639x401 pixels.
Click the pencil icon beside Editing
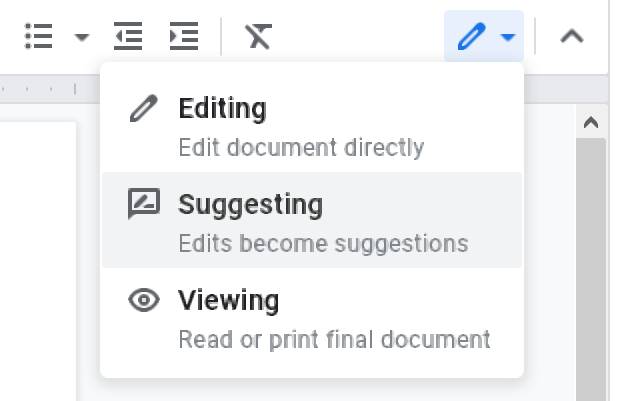coord(145,109)
